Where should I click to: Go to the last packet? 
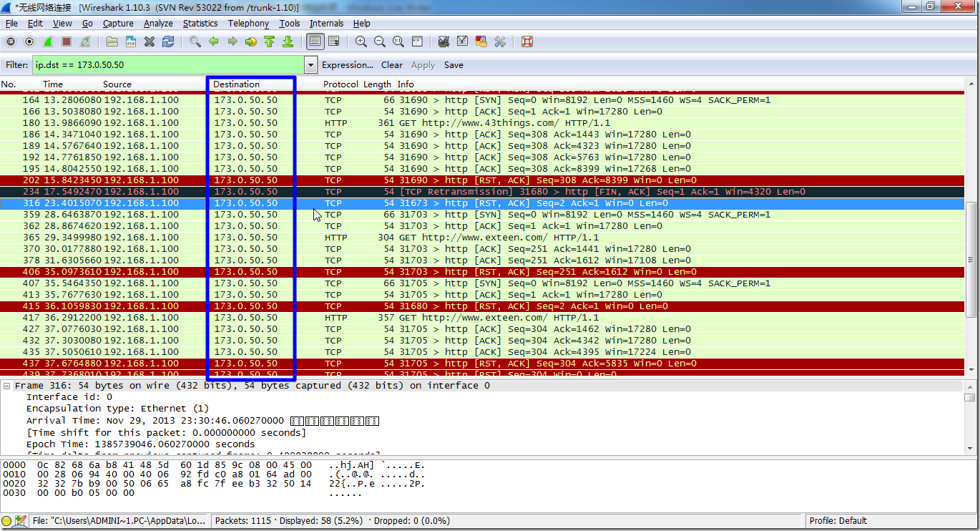click(x=288, y=42)
